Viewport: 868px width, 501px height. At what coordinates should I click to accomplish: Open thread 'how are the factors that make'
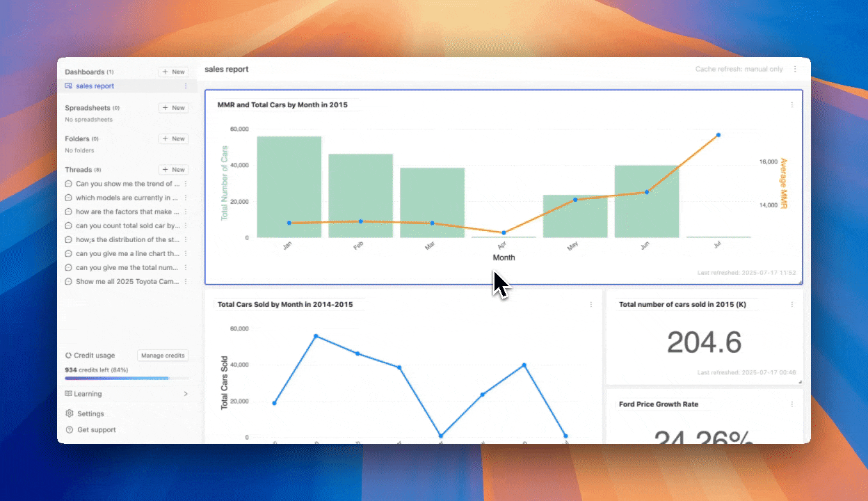click(x=127, y=212)
